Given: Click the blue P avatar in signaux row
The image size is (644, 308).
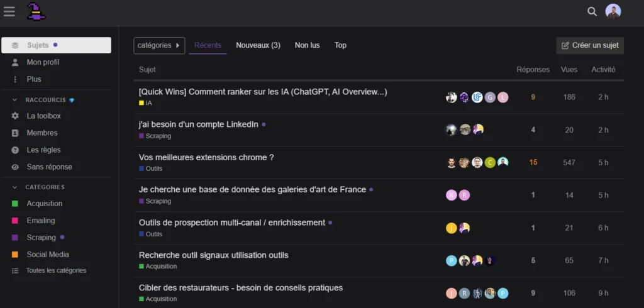Looking at the screenshot, I should (x=452, y=260).
